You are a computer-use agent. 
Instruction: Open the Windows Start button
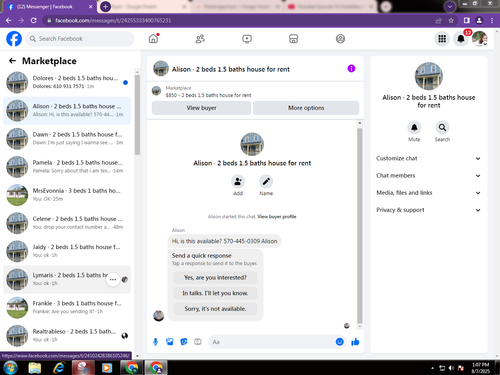click(10, 368)
